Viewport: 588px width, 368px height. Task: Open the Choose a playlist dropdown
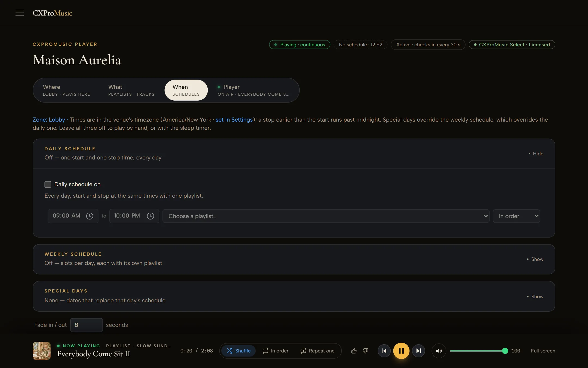click(x=326, y=216)
